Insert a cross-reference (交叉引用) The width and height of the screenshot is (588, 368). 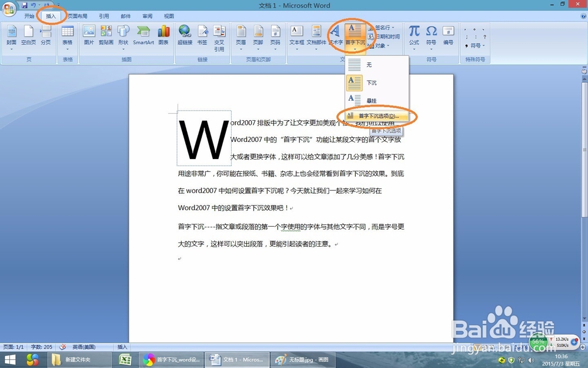point(219,38)
